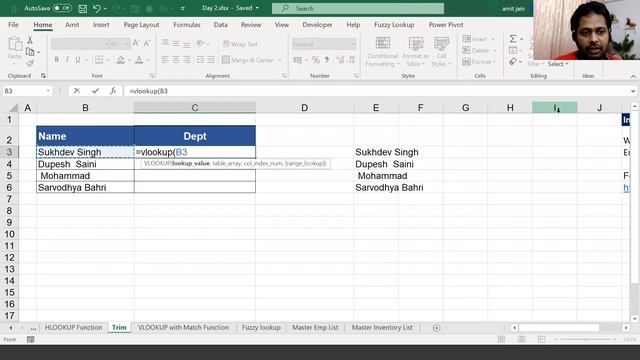
Task: Click the Clear eraser icon
Action: [x=513, y=62]
